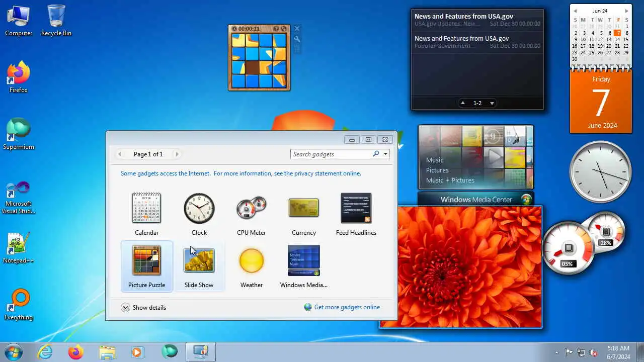Select the Firefox desktop shortcut

tap(19, 77)
